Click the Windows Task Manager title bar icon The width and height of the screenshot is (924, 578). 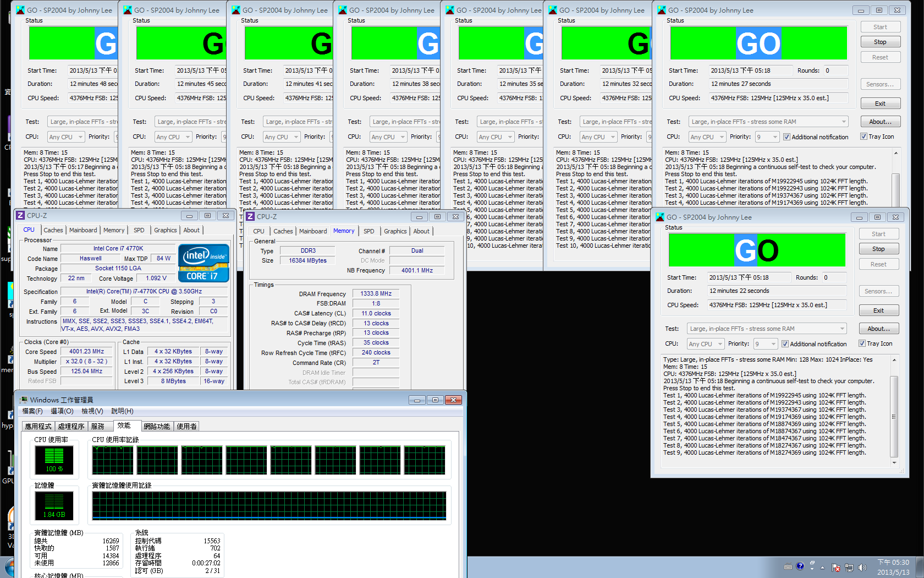point(24,400)
